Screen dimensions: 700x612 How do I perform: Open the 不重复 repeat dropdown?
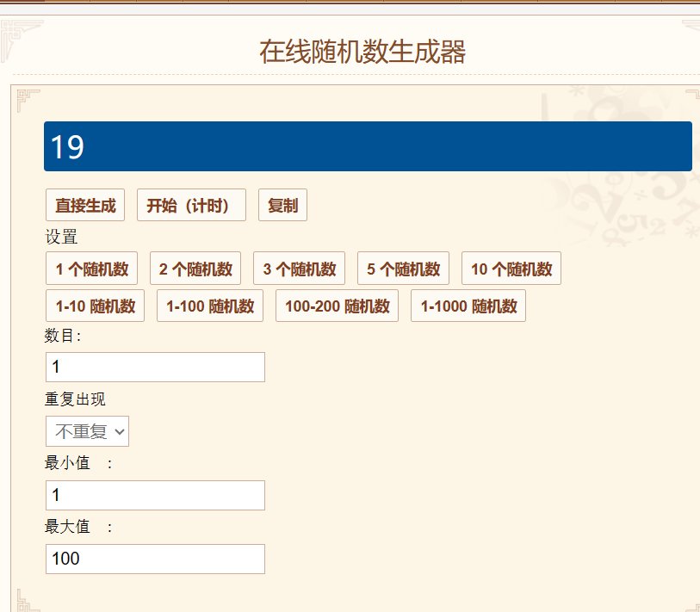coord(87,431)
